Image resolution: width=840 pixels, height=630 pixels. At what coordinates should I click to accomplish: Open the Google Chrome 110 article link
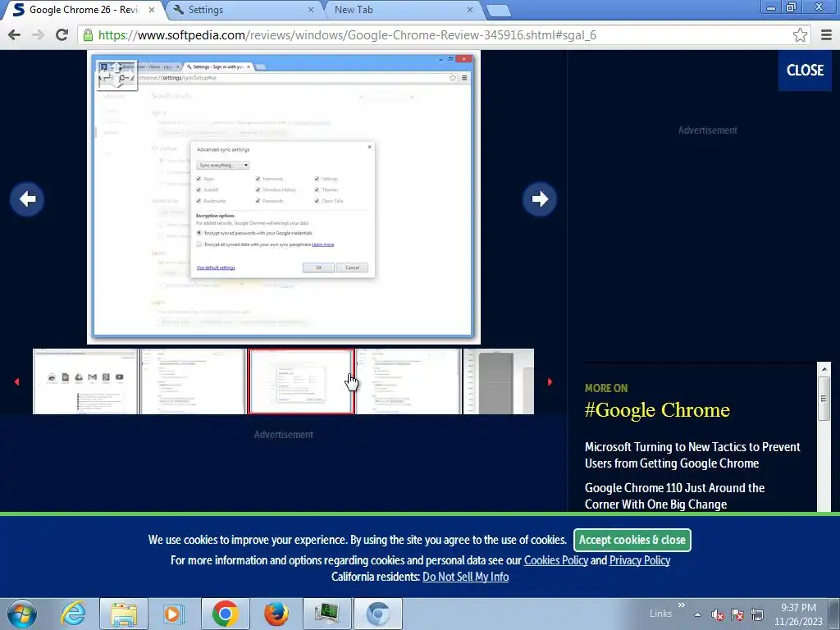[674, 496]
